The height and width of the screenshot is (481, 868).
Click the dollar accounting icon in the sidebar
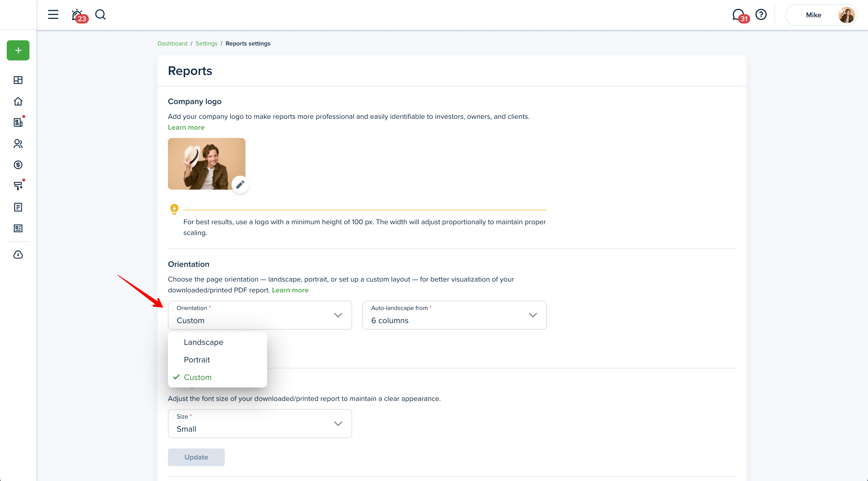pos(18,165)
